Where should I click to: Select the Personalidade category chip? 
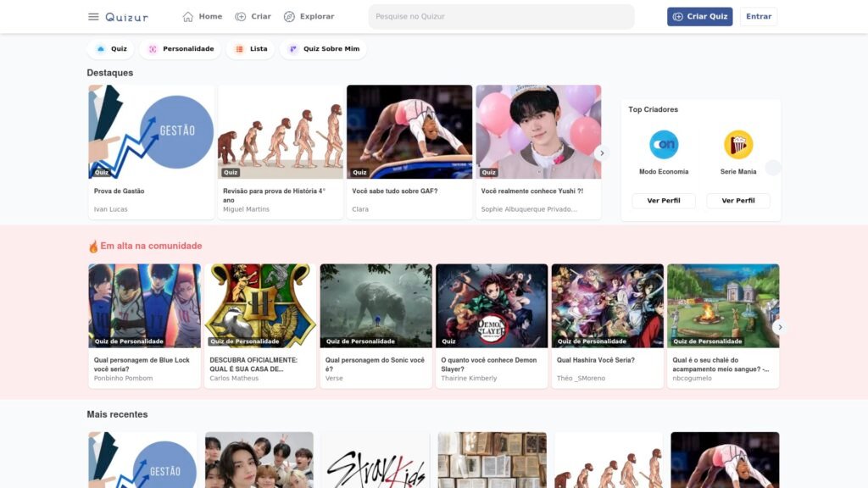[181, 49]
